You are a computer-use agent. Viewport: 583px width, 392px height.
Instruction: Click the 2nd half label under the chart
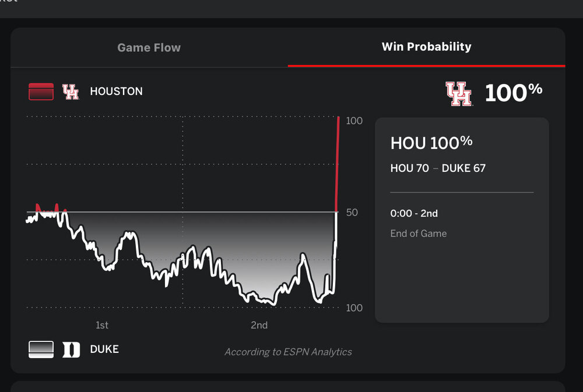coord(259,325)
